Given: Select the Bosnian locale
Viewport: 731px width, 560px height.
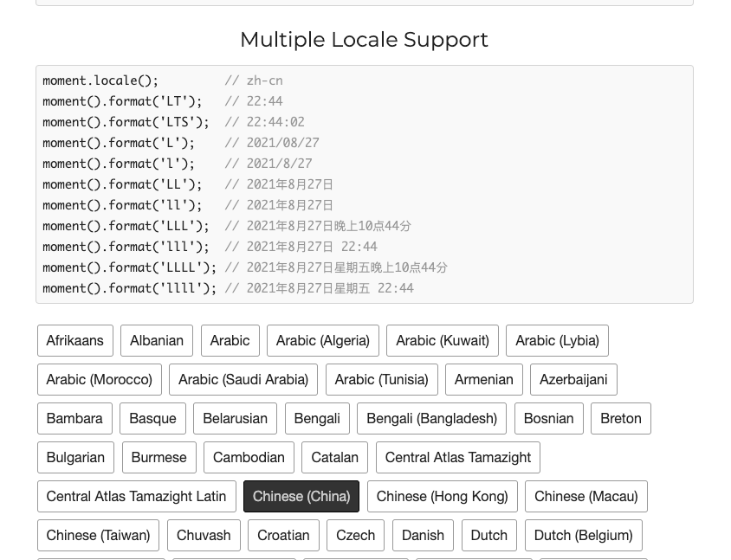Looking at the screenshot, I should tap(548, 418).
